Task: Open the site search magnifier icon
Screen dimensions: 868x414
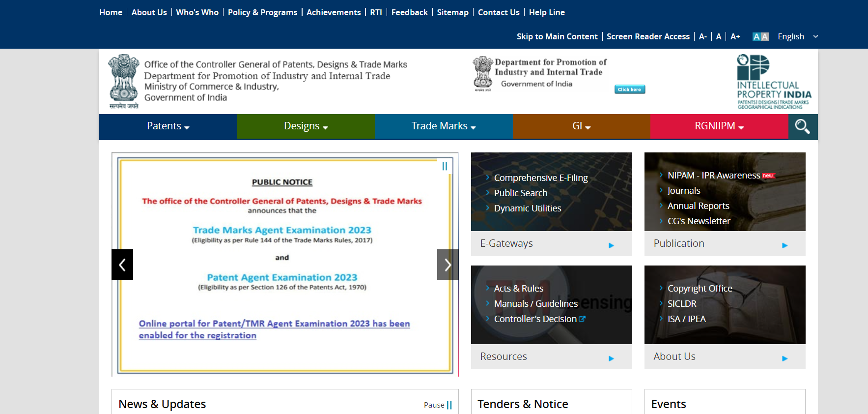Action: (803, 127)
